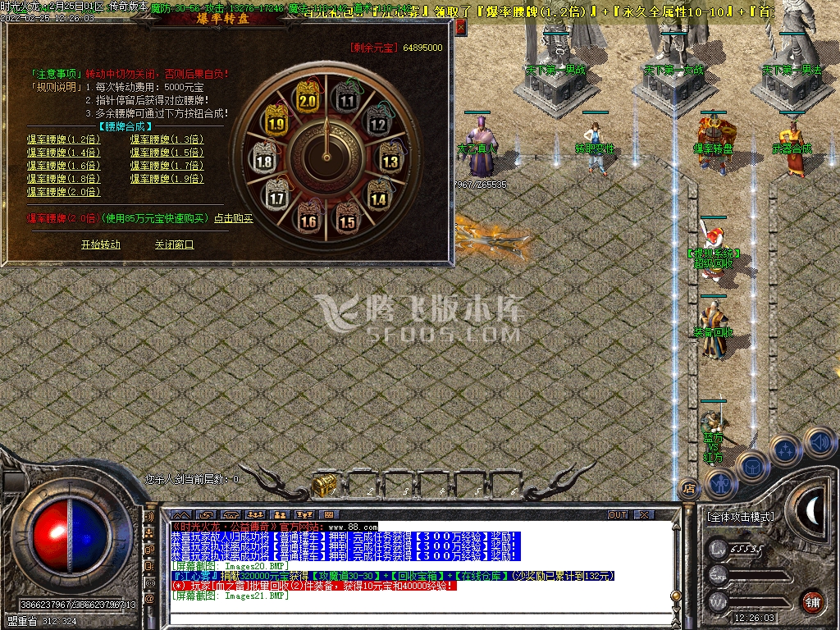Talk to the 转职变性 NPC
The image size is (840, 630).
pyautogui.click(x=596, y=148)
